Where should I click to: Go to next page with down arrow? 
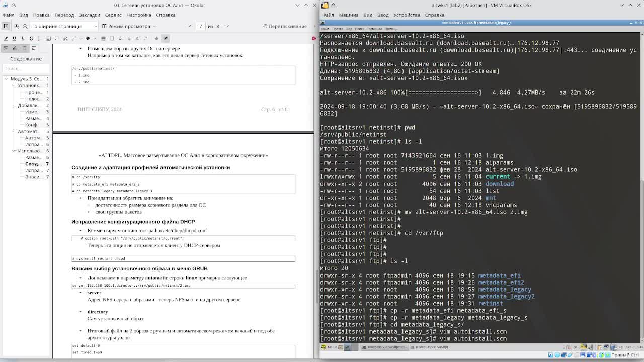point(227,26)
